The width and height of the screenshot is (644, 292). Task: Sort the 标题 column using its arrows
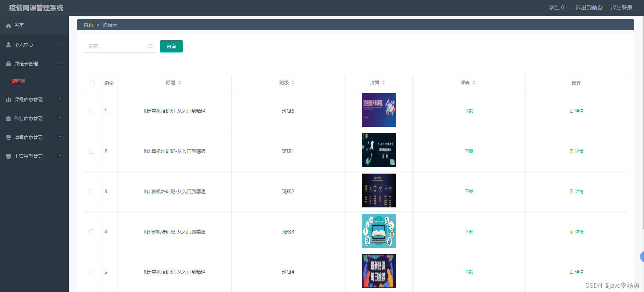pyautogui.click(x=180, y=83)
